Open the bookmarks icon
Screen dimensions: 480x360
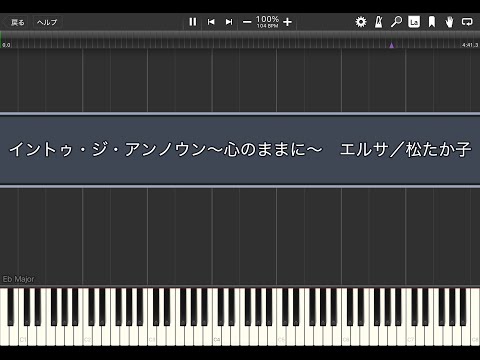432,22
